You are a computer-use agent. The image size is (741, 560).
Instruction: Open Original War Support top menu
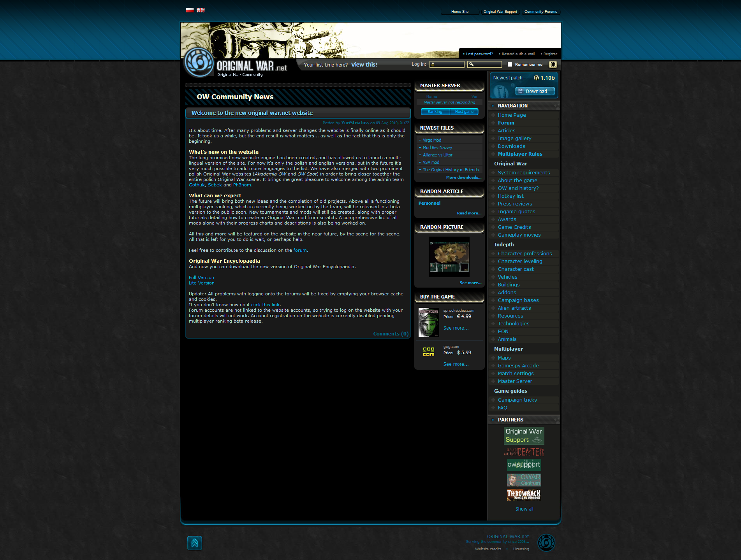[500, 12]
